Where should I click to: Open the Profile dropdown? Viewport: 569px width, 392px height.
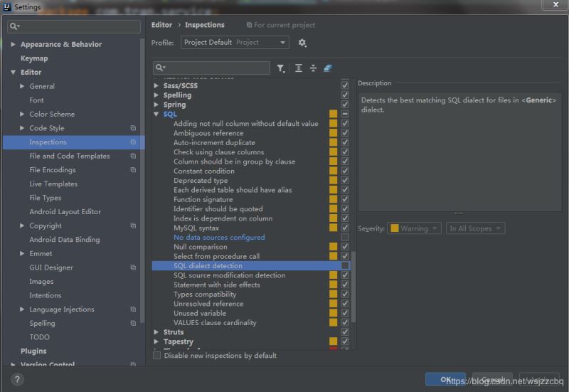(x=235, y=43)
